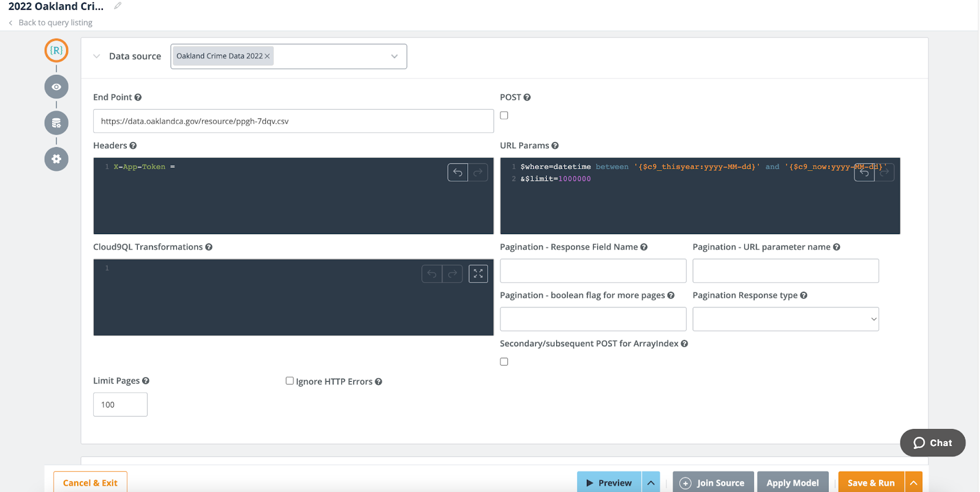Open the Data source dropdown
The width and height of the screenshot is (980, 492).
click(x=394, y=56)
